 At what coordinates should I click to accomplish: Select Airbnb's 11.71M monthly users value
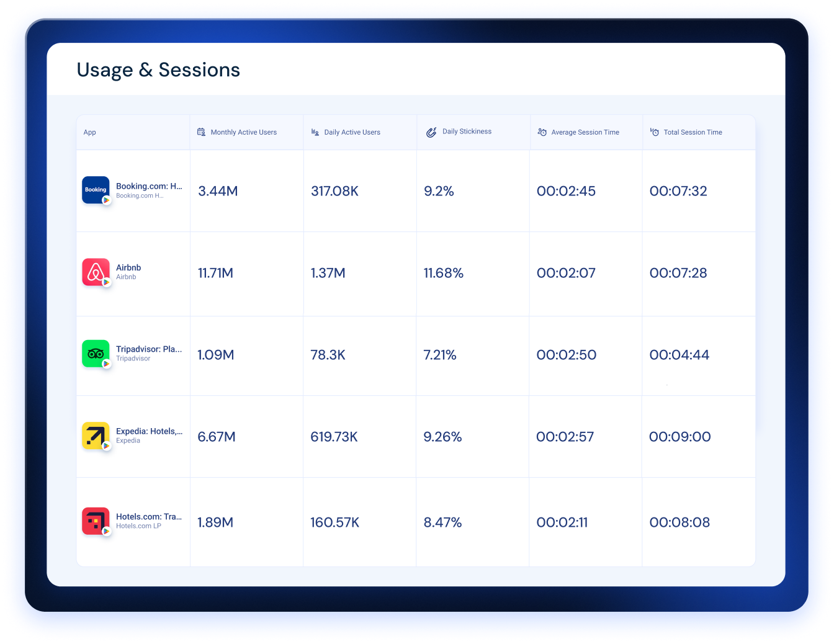[215, 273]
